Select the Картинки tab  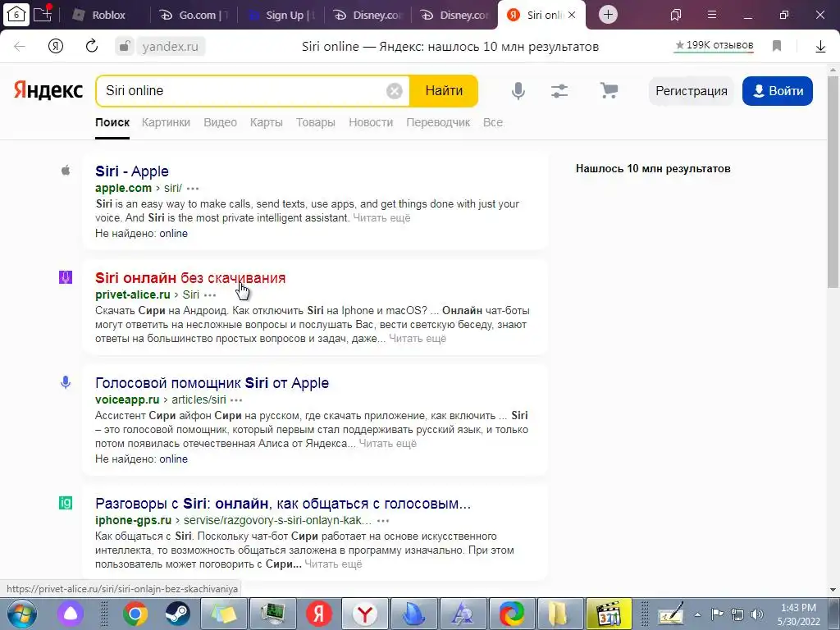coord(166,122)
